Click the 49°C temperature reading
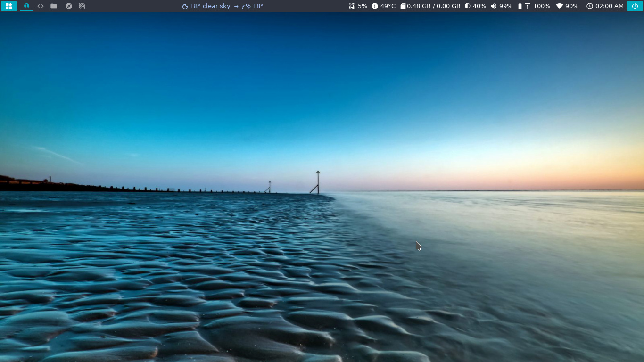 point(388,6)
